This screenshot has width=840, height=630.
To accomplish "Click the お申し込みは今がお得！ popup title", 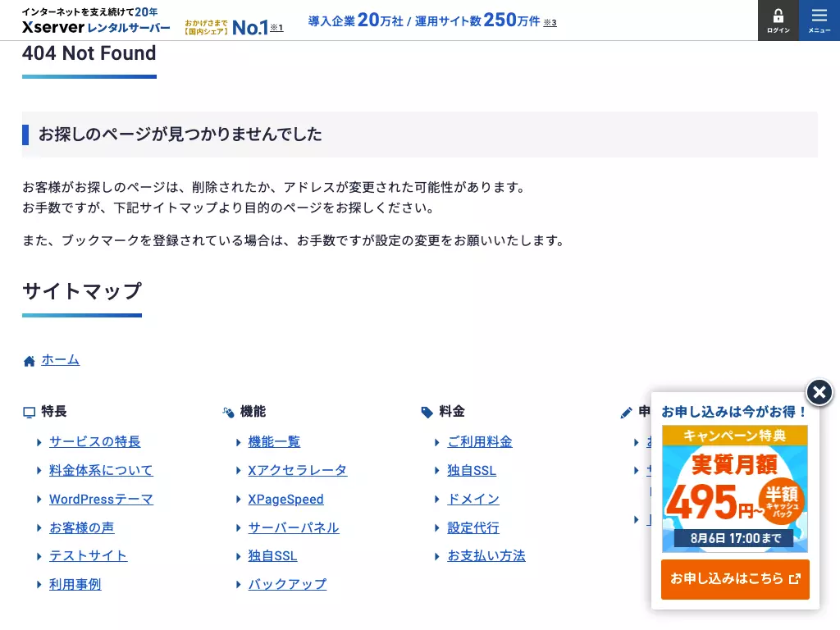I will 734,412.
